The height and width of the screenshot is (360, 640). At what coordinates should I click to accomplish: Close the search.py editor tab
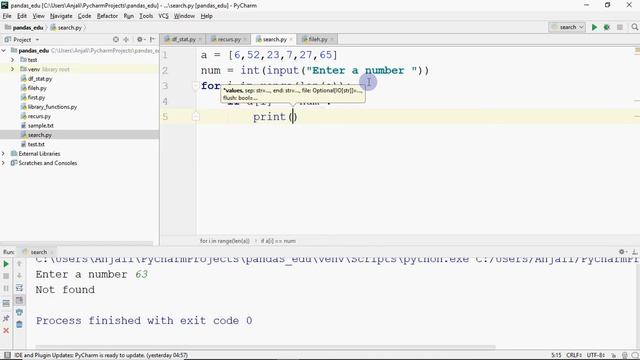click(x=291, y=40)
